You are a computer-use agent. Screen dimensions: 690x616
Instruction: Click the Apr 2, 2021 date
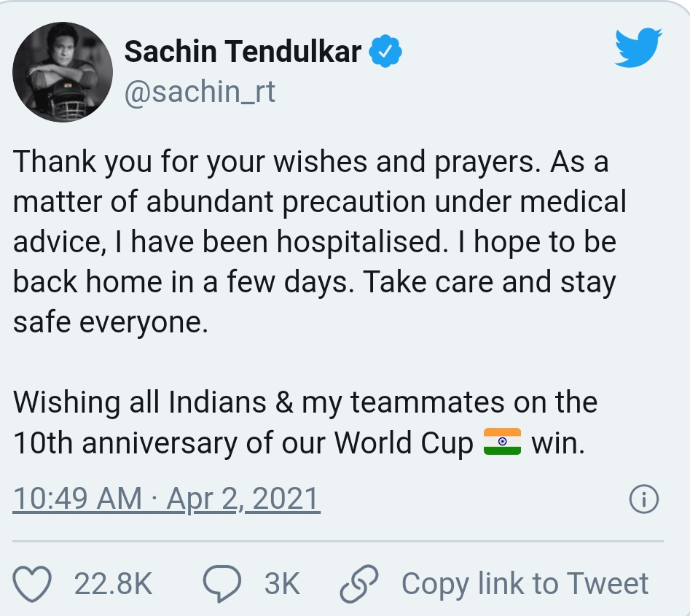pyautogui.click(x=243, y=499)
